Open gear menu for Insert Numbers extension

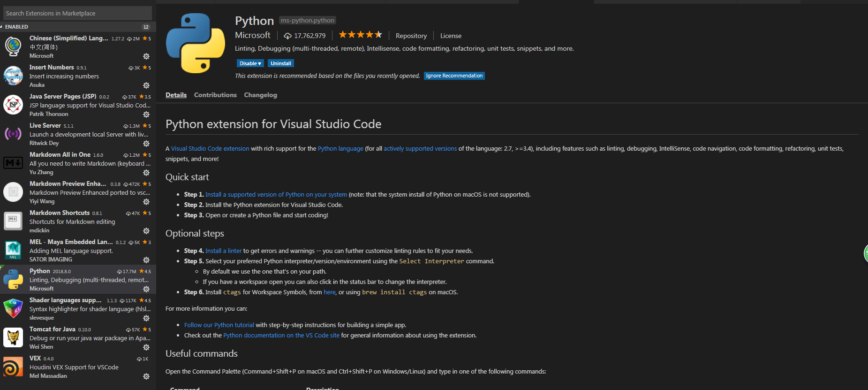[x=146, y=85]
